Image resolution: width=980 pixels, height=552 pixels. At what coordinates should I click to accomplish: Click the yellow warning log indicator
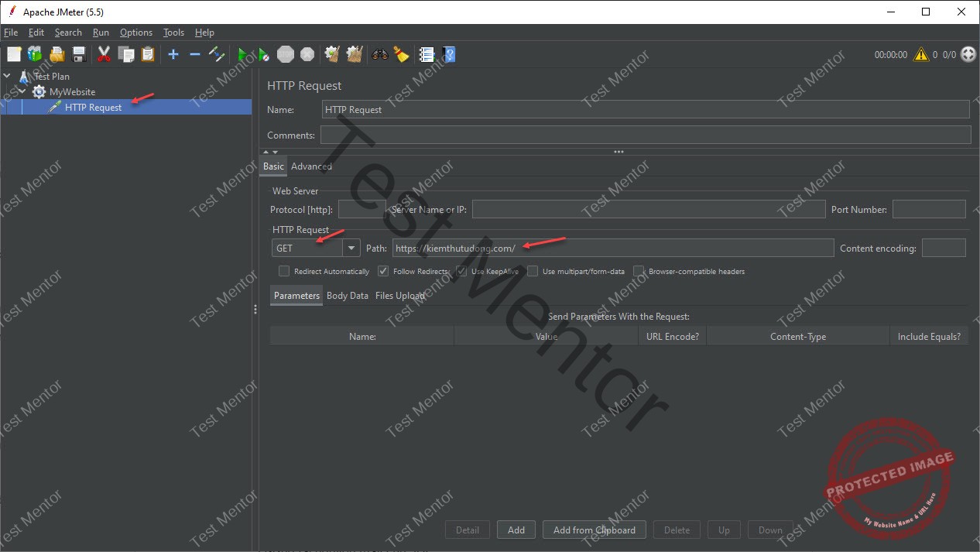(920, 55)
